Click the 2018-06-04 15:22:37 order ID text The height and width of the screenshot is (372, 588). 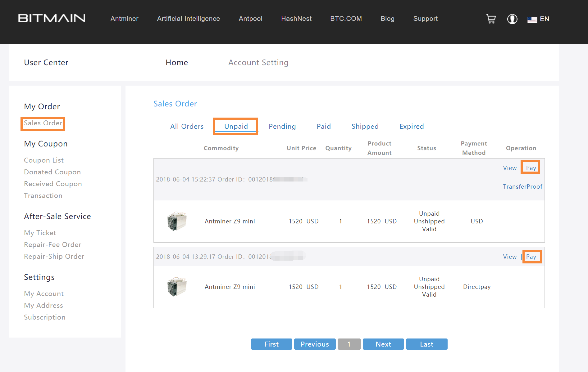(x=231, y=179)
